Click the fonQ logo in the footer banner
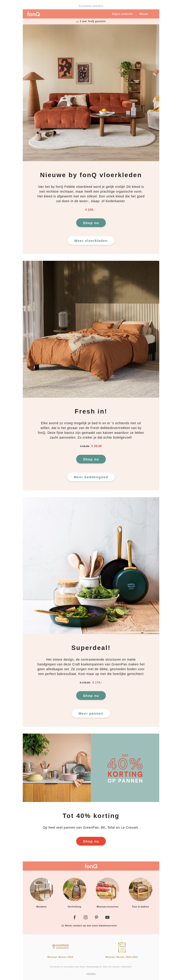This screenshot has height=980, width=182. [x=91, y=866]
